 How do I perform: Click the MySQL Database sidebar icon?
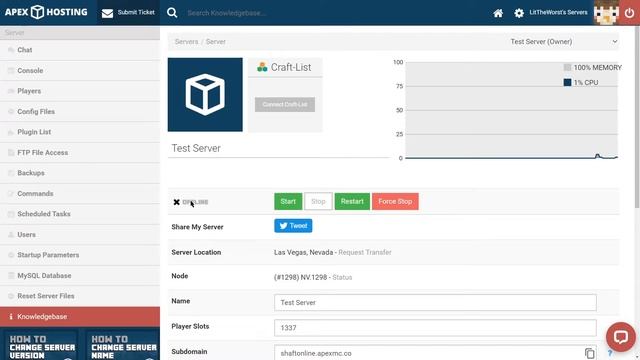[11, 276]
